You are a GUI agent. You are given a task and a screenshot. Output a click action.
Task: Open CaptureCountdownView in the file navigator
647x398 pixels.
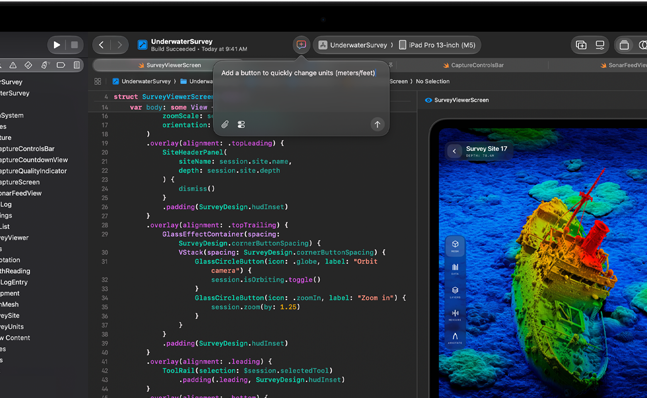click(x=34, y=160)
